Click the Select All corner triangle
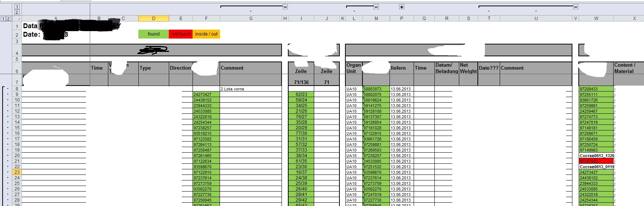This screenshot has width=644, height=206. point(17,19)
